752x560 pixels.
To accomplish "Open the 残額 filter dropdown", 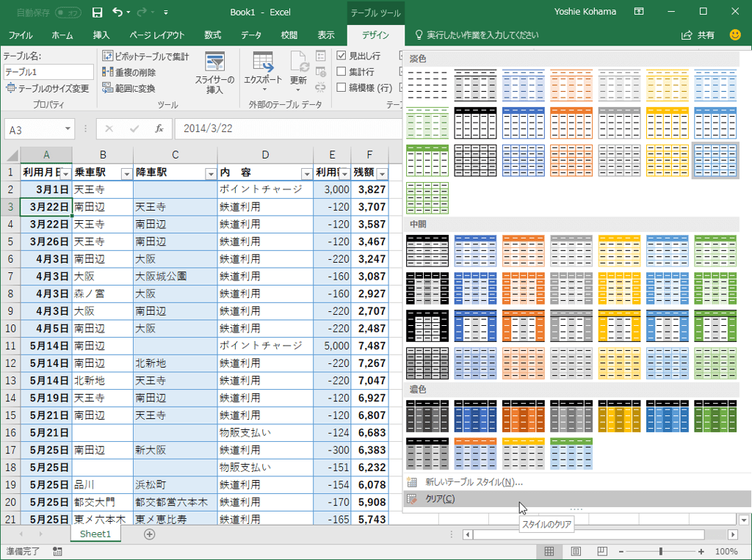I will coord(382,173).
